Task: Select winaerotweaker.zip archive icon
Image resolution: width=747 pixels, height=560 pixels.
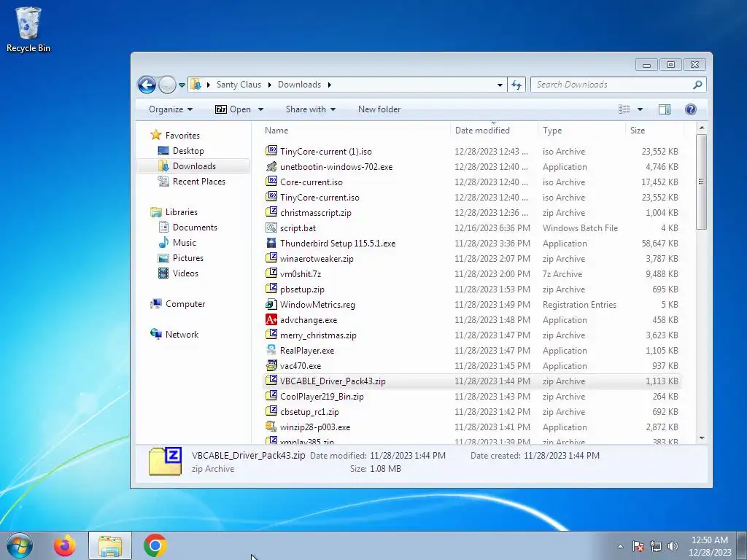Action: (271, 258)
